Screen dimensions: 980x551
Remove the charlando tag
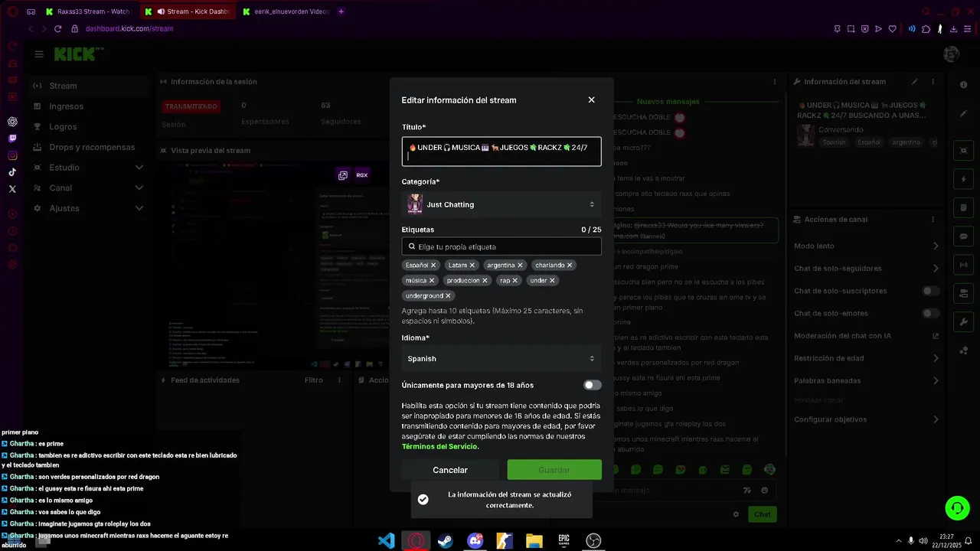pos(570,265)
